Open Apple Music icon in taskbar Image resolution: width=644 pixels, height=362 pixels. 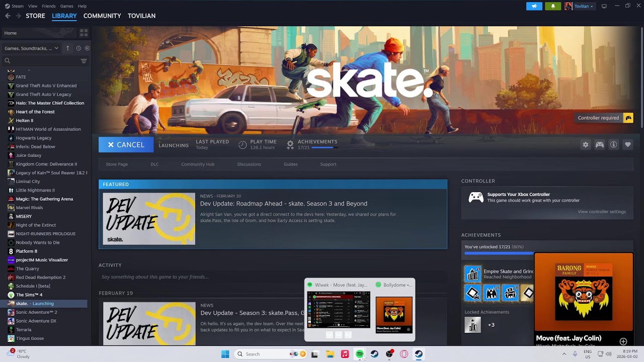345,354
